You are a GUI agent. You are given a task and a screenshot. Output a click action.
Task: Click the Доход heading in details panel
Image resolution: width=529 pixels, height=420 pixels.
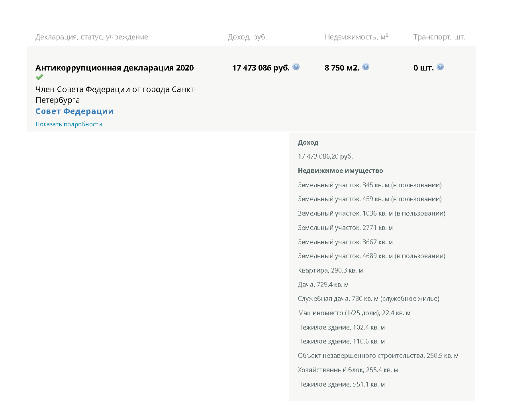click(308, 142)
